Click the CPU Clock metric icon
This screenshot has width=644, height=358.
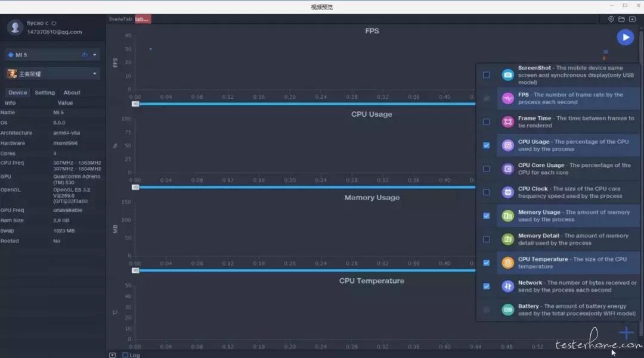click(507, 192)
